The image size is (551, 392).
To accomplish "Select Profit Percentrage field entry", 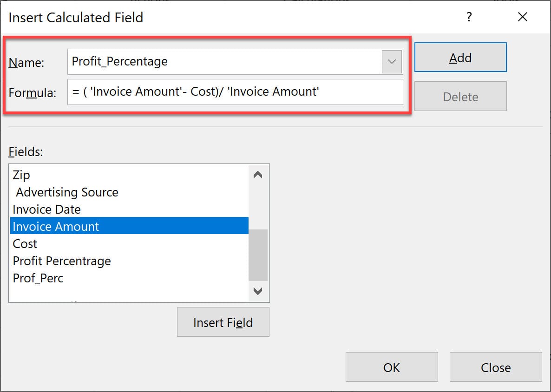I will pos(62,261).
